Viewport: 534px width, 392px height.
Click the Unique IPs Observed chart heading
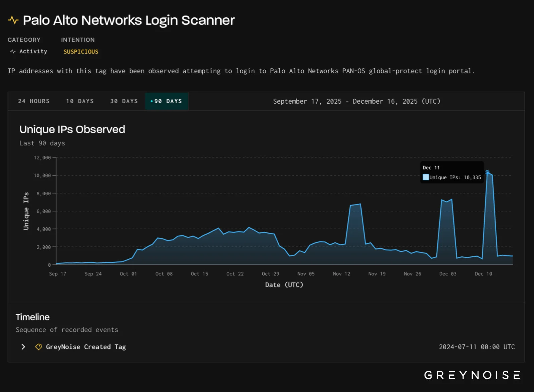[x=72, y=129]
